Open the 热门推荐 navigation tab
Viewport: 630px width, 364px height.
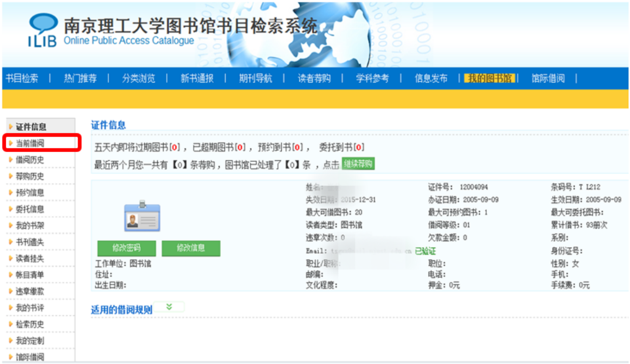[x=81, y=78]
